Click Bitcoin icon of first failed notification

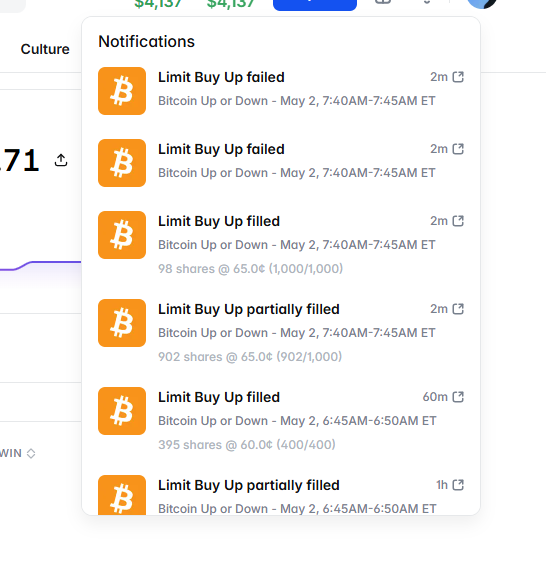(x=122, y=91)
